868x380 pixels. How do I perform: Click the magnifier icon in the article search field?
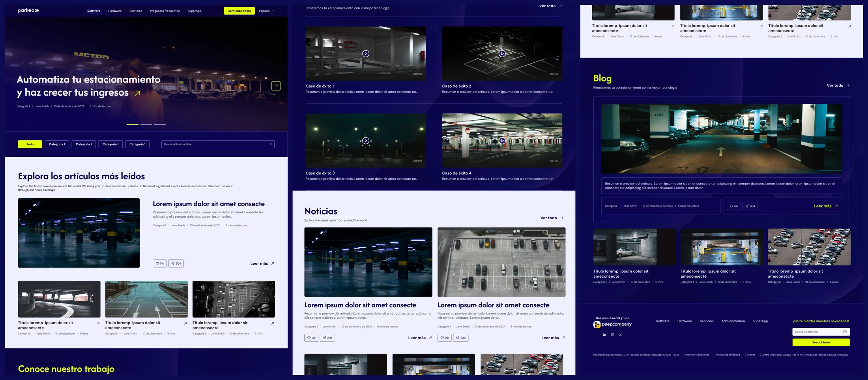tap(271, 144)
